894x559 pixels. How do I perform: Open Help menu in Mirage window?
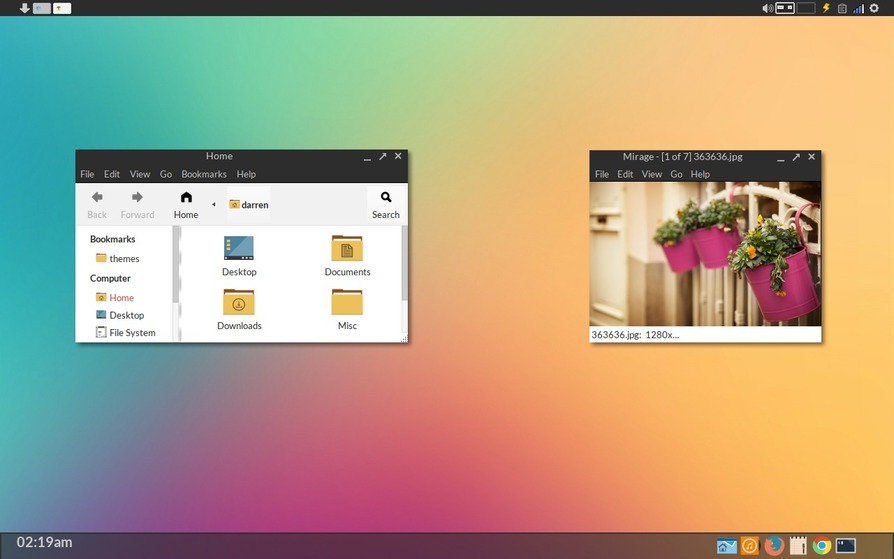click(x=700, y=174)
